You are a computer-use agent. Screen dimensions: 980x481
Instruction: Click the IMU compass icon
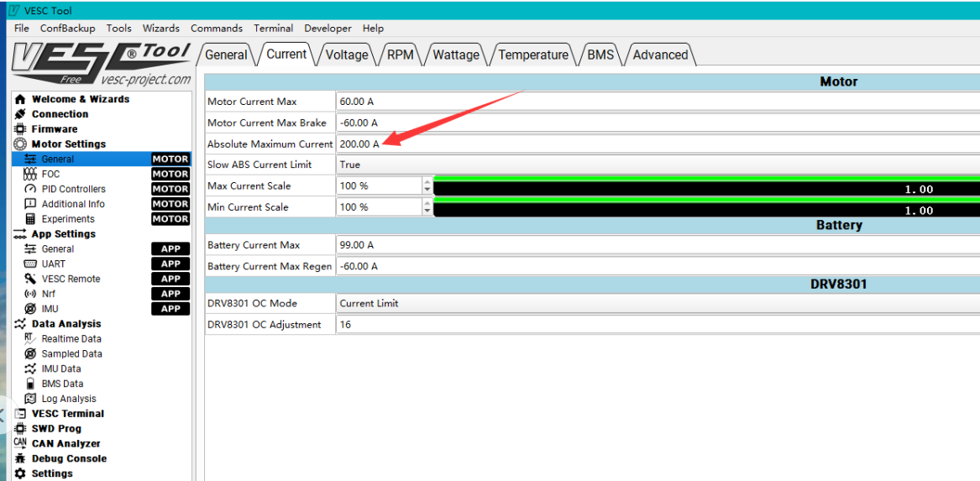coord(30,309)
